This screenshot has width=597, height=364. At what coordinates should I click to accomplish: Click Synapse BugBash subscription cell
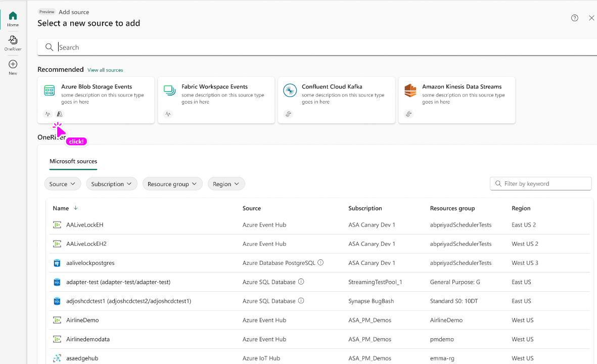point(371,301)
